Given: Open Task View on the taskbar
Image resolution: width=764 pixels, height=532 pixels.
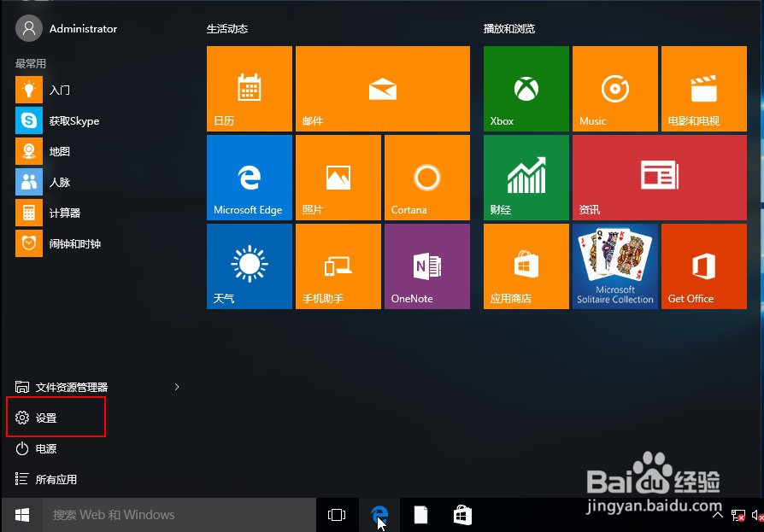Looking at the screenshot, I should [x=337, y=514].
